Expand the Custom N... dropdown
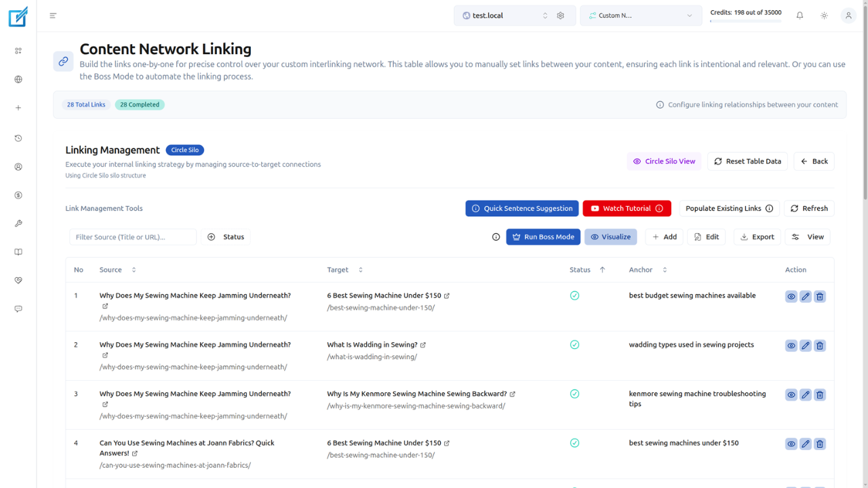868x488 pixels. [x=640, y=15]
